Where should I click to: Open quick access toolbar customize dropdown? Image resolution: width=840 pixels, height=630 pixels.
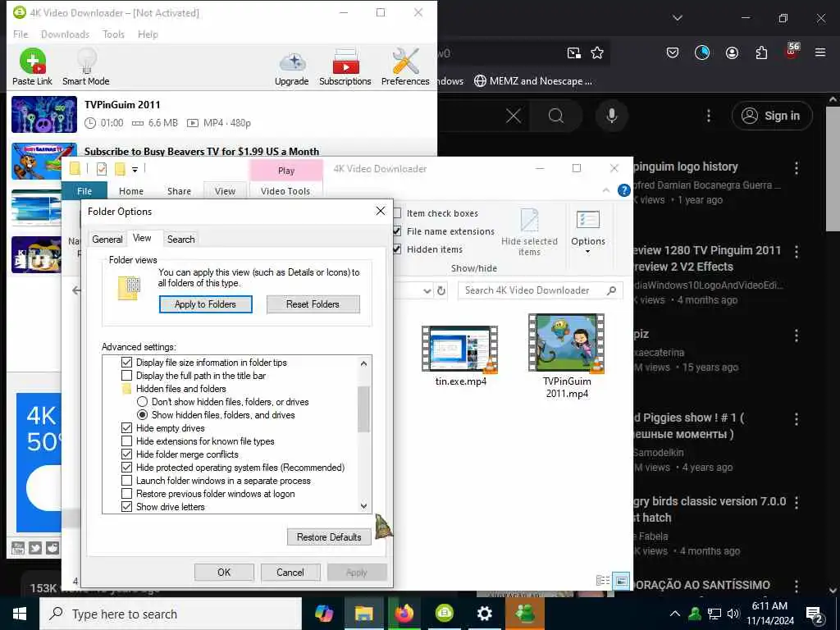135,169
